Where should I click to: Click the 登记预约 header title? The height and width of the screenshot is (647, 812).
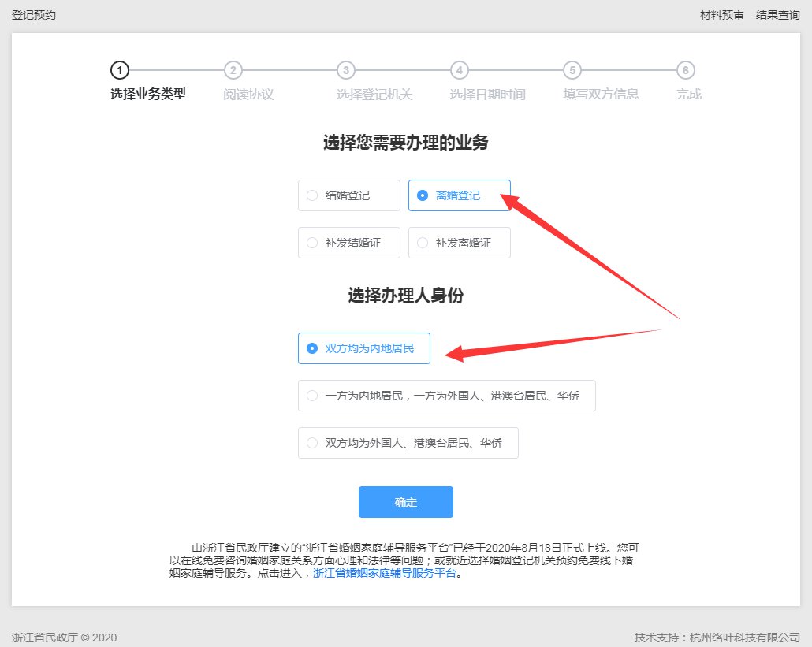(34, 15)
